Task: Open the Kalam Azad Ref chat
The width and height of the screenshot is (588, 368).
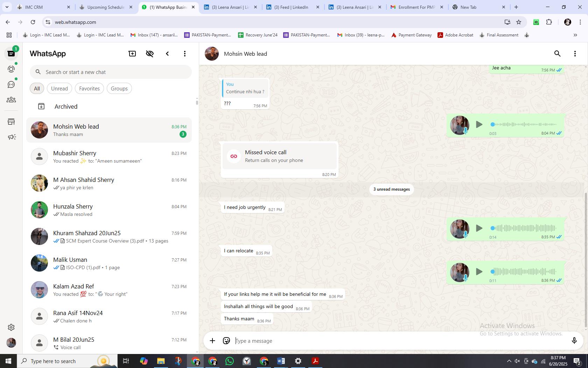Action: coord(109,290)
